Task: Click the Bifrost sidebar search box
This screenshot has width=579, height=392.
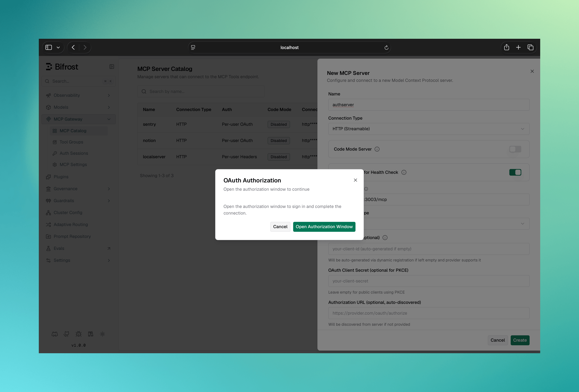Action: (x=78, y=81)
